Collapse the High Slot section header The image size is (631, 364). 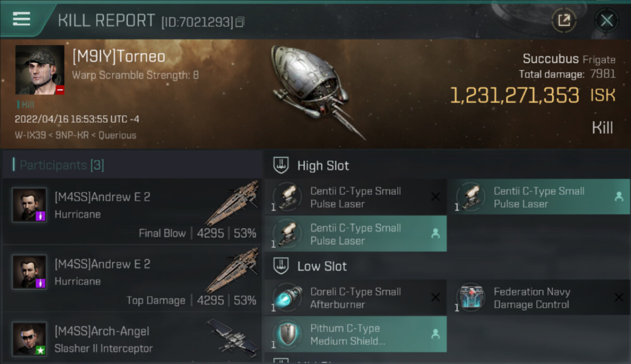tap(447, 165)
